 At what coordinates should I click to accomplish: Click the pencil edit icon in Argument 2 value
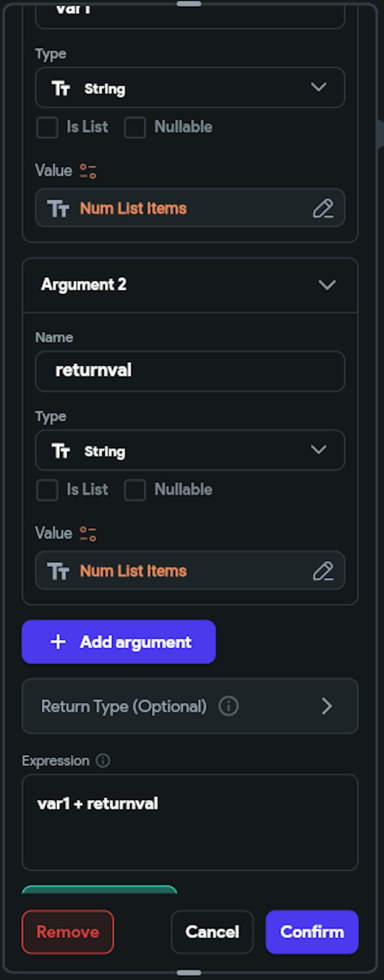click(323, 571)
